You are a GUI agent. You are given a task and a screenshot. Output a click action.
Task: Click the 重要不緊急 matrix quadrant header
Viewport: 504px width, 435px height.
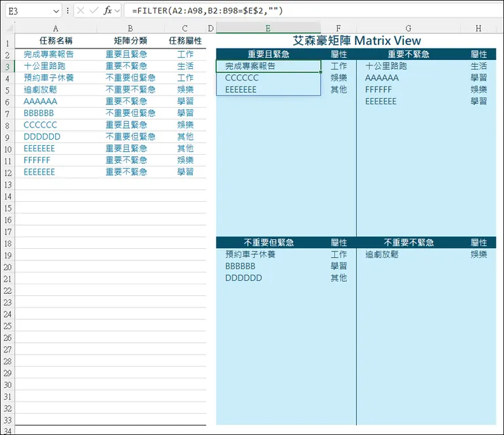tap(408, 54)
